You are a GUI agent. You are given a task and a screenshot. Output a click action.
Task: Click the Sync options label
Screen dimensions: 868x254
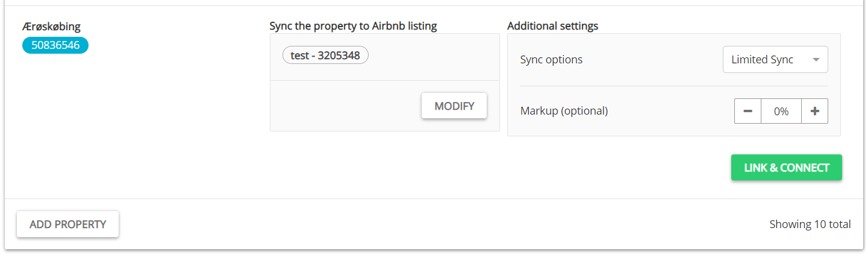point(551,60)
